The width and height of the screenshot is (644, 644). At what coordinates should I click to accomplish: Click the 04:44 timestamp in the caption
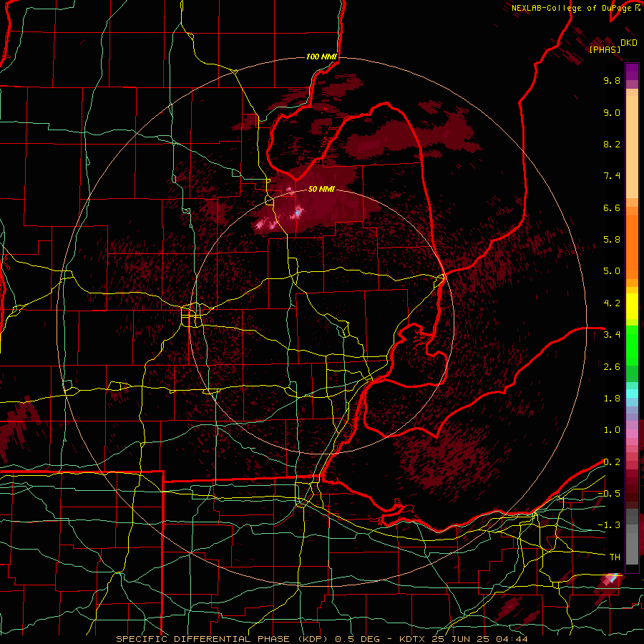click(x=512, y=639)
